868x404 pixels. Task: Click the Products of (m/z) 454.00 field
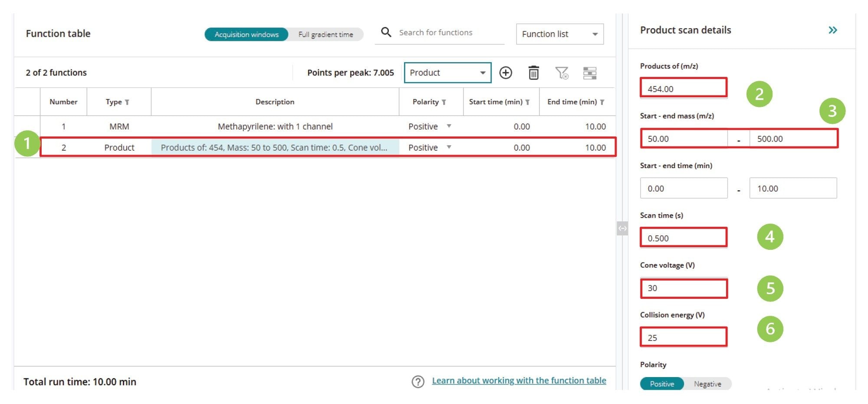pyautogui.click(x=684, y=88)
